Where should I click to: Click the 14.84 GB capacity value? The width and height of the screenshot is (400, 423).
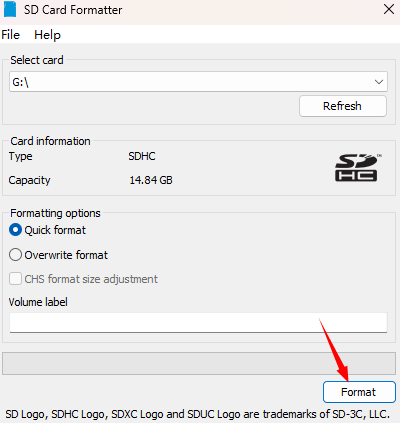pyautogui.click(x=151, y=180)
